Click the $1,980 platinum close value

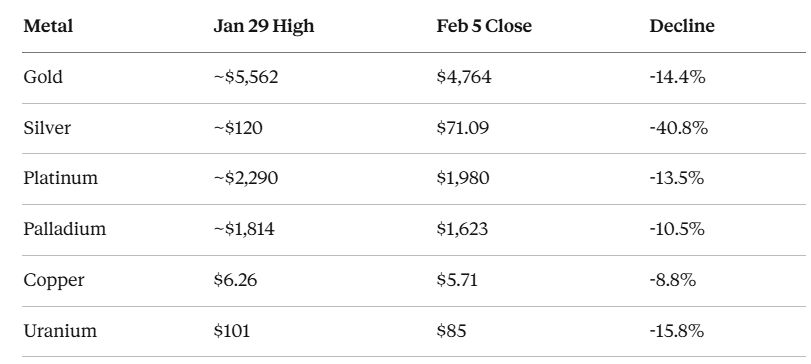(462, 178)
